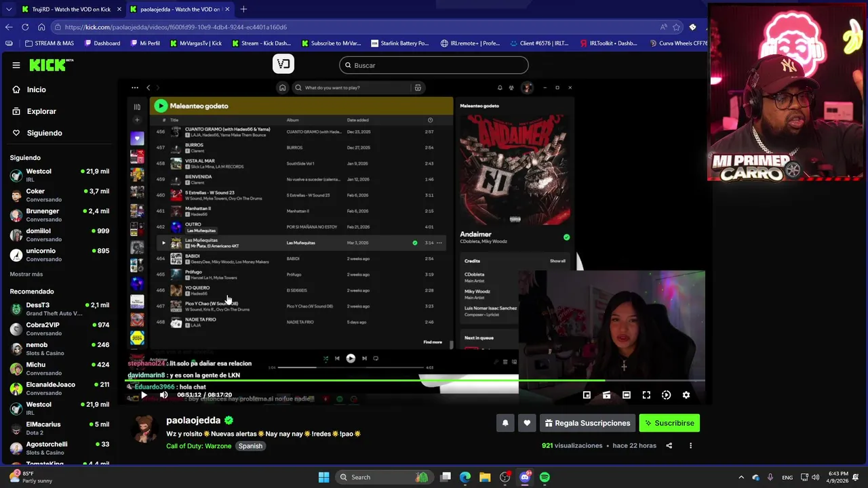868x488 pixels.
Task: Open the Kick sidebar hamburger menu
Action: coord(16,65)
